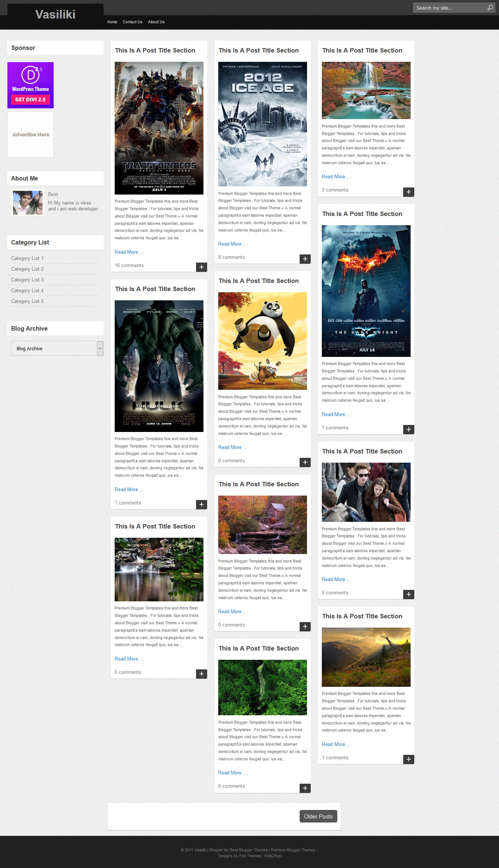Click the 3 comments link
Screen dimensions: 499x868
coord(335,190)
